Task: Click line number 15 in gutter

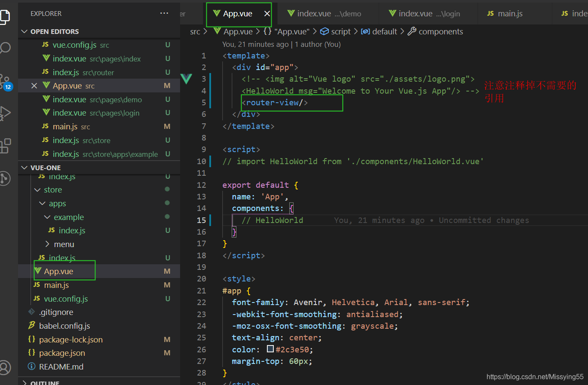Action: click(x=201, y=220)
